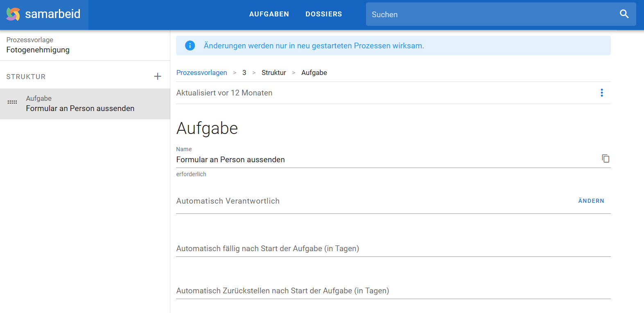The width and height of the screenshot is (644, 313).
Task: Click the 'Automatisch Verantwortlich' label
Action: click(x=228, y=201)
